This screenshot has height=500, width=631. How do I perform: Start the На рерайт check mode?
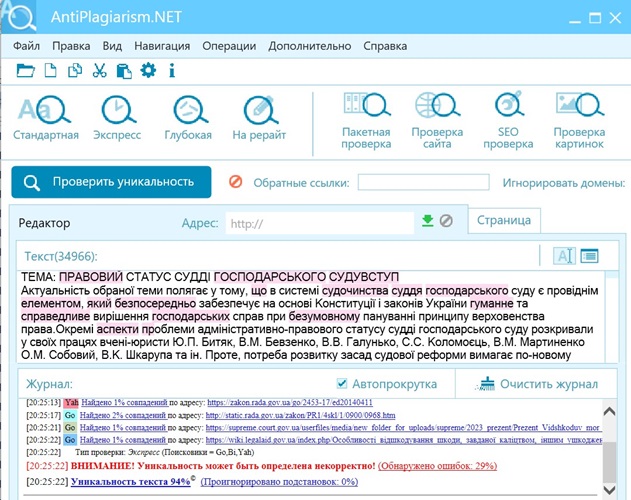[x=259, y=118]
